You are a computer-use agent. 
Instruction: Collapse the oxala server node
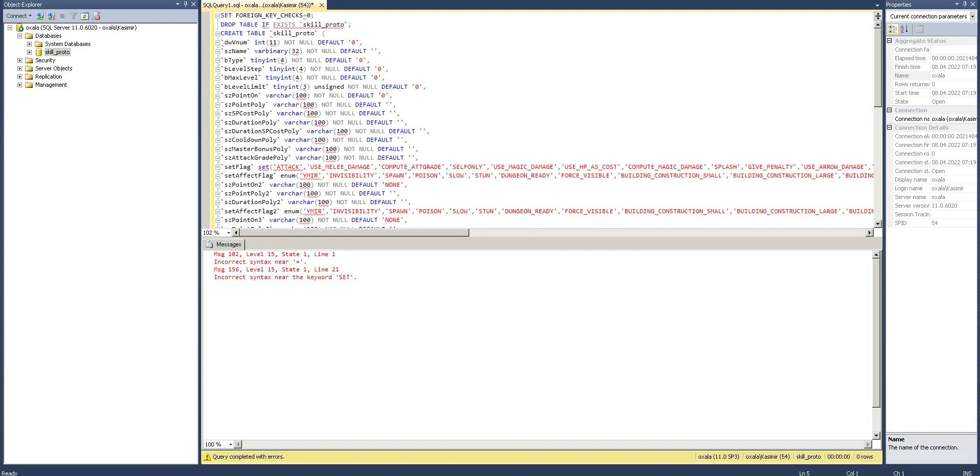pos(10,28)
